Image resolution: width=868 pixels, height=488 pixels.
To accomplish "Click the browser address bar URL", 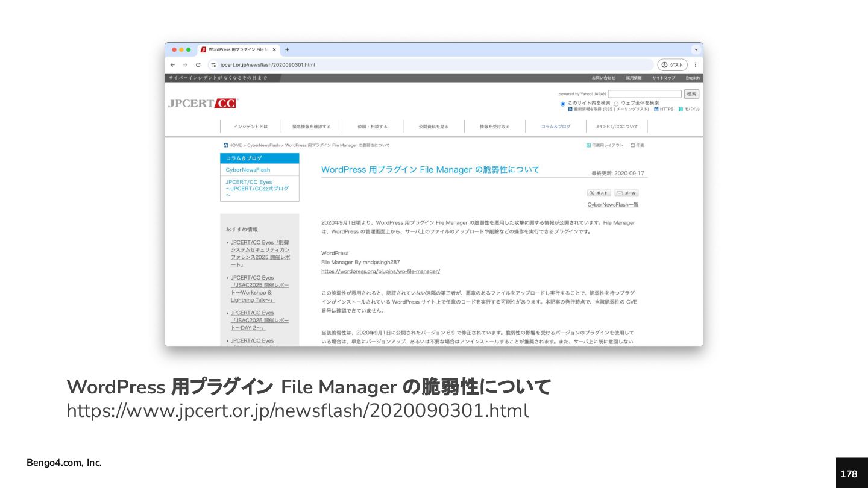I will (268, 64).
